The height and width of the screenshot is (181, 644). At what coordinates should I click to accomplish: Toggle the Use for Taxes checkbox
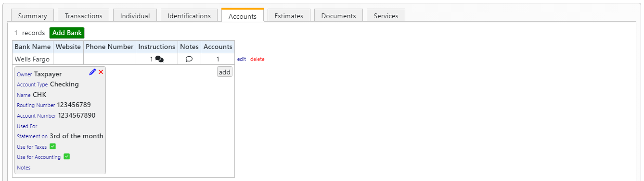point(53,146)
